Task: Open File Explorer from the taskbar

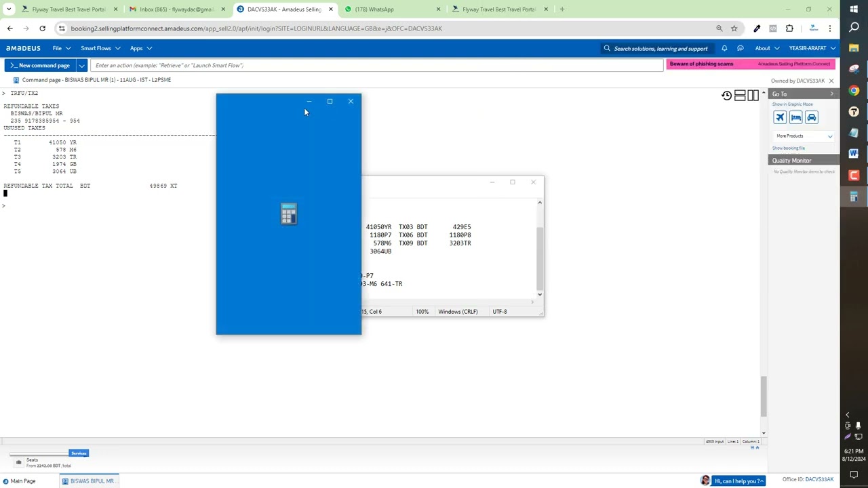Action: point(854,48)
